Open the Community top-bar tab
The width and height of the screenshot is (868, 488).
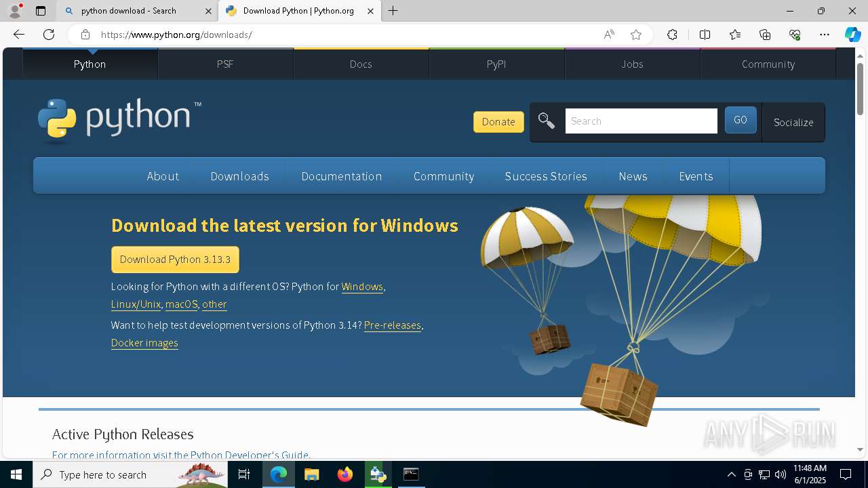pyautogui.click(x=768, y=64)
